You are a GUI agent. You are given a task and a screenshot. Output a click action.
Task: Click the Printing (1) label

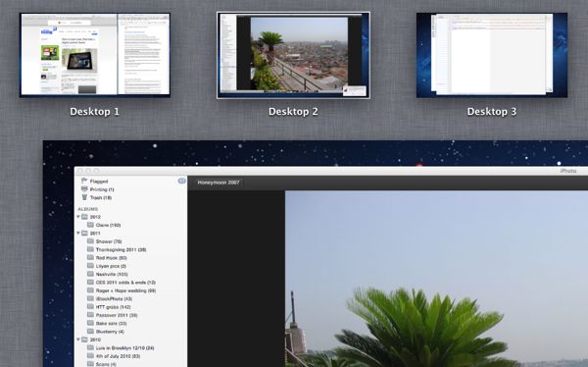[x=102, y=189]
